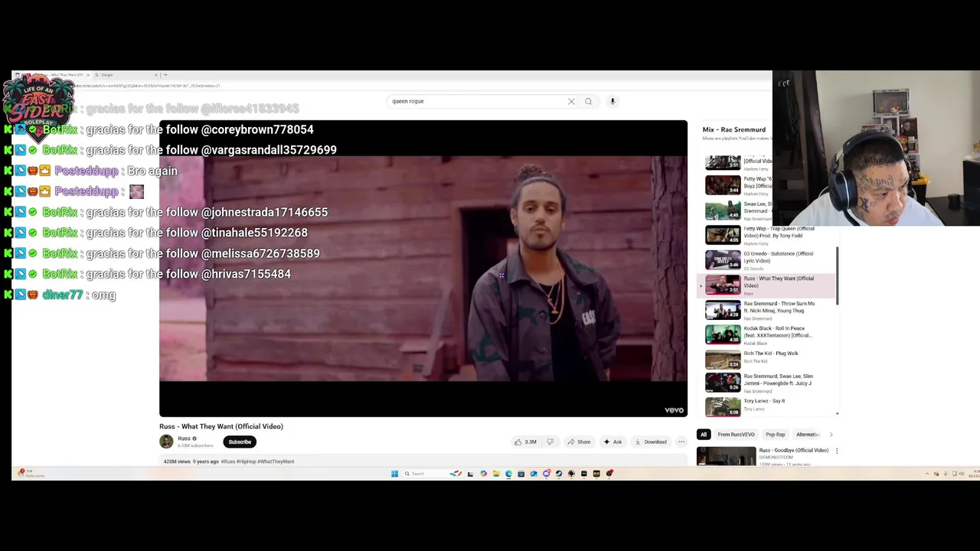Click the #Russ hashtag
980x551 pixels.
tap(228, 461)
